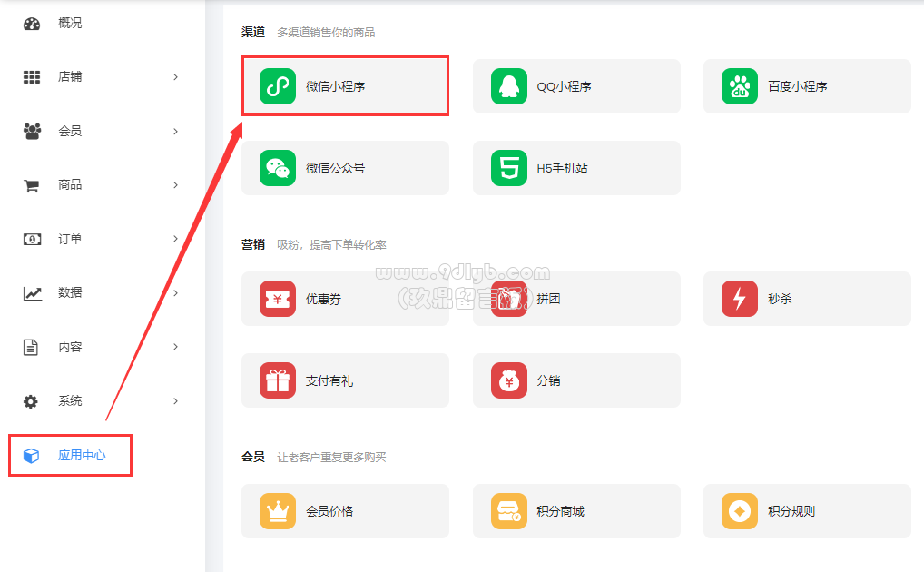Click the 优惠券 red coupon icon

pos(278,299)
